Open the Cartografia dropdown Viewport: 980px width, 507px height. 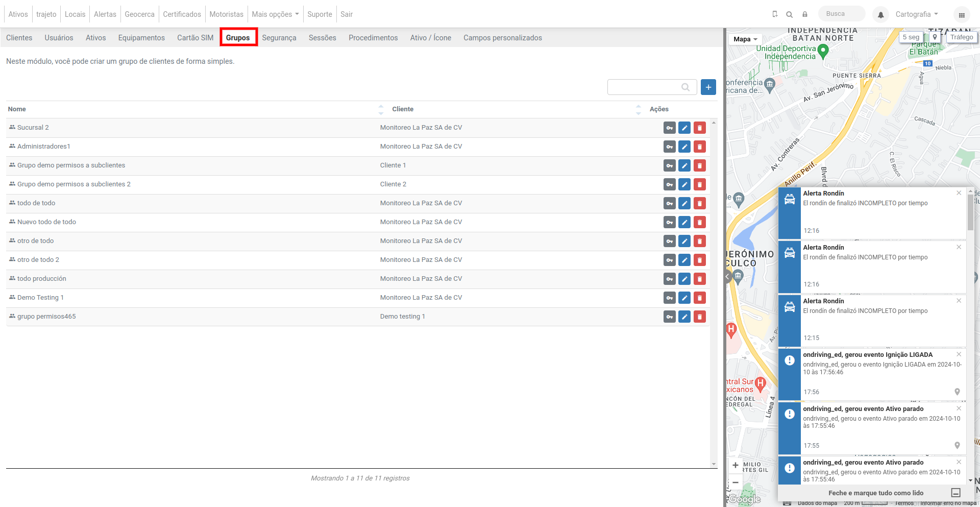(x=917, y=14)
